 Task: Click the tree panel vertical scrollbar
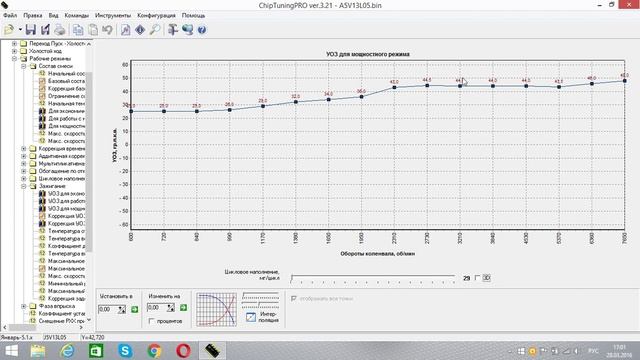pos(89,162)
